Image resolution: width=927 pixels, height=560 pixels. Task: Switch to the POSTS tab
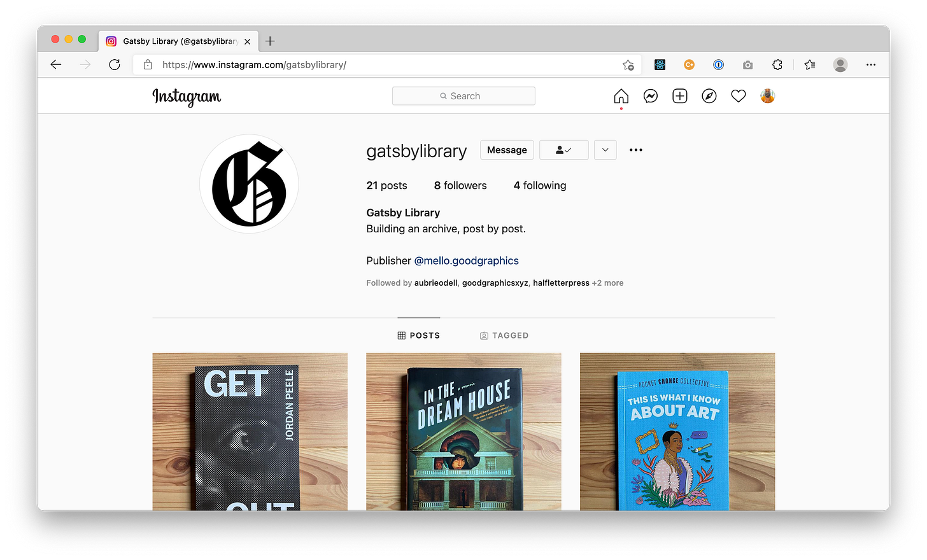tap(419, 335)
